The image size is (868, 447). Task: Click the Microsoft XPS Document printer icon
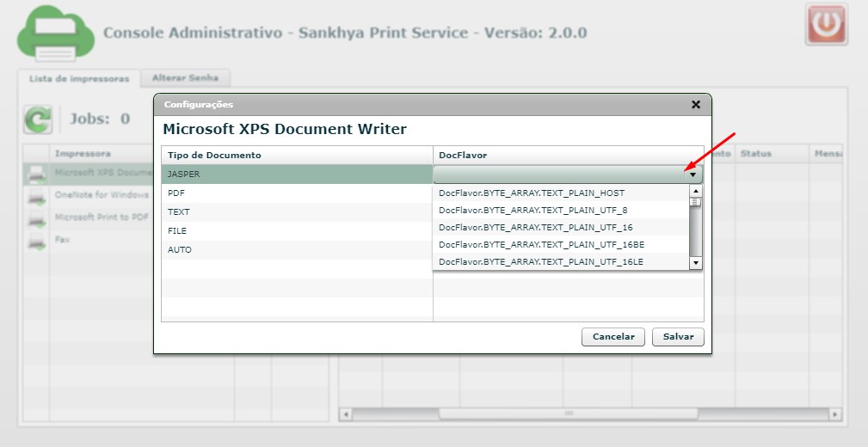click(x=36, y=175)
